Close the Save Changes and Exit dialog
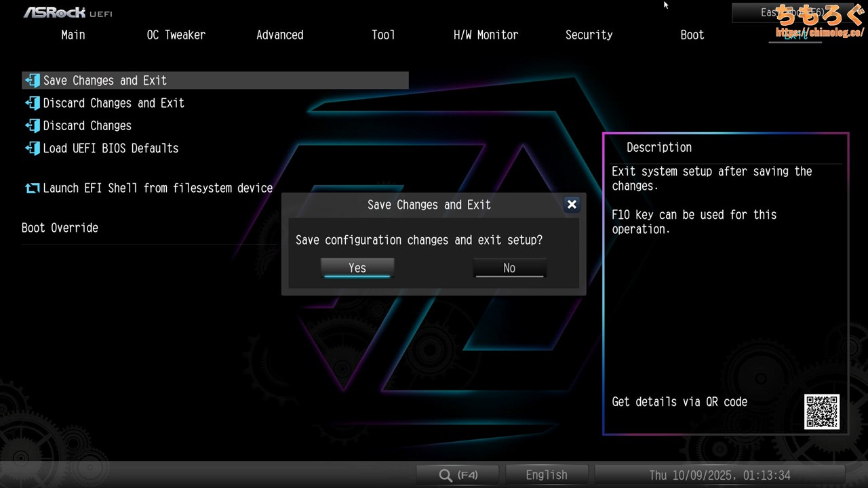 point(572,205)
